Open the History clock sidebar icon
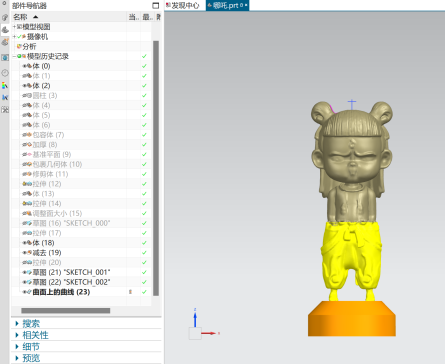Image resolution: width=445 pixels, height=364 pixels. coord(5,73)
